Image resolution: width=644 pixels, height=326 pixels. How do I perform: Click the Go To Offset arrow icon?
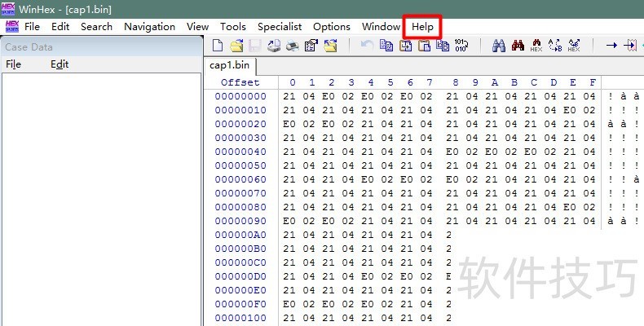tap(611, 46)
